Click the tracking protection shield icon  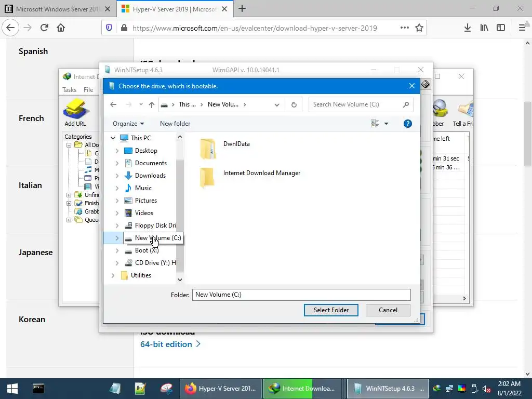109,28
